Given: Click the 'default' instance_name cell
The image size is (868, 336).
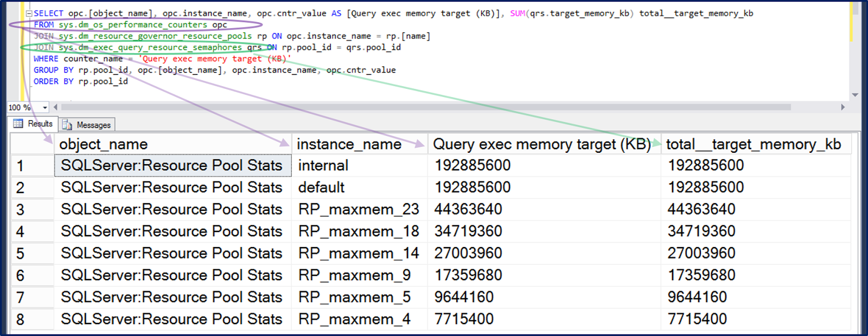Looking at the screenshot, I should (x=360, y=188).
